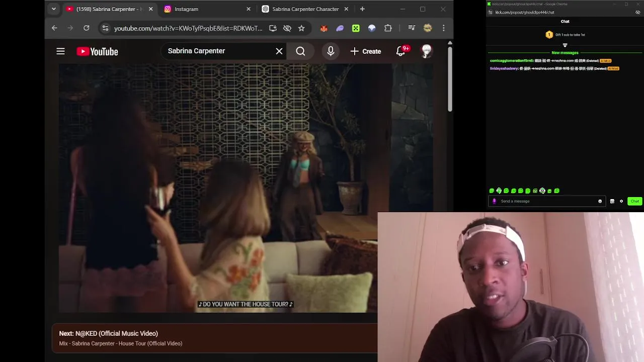Open the purple ghost Phantom extension
The width and height of the screenshot is (644, 362).
340,28
